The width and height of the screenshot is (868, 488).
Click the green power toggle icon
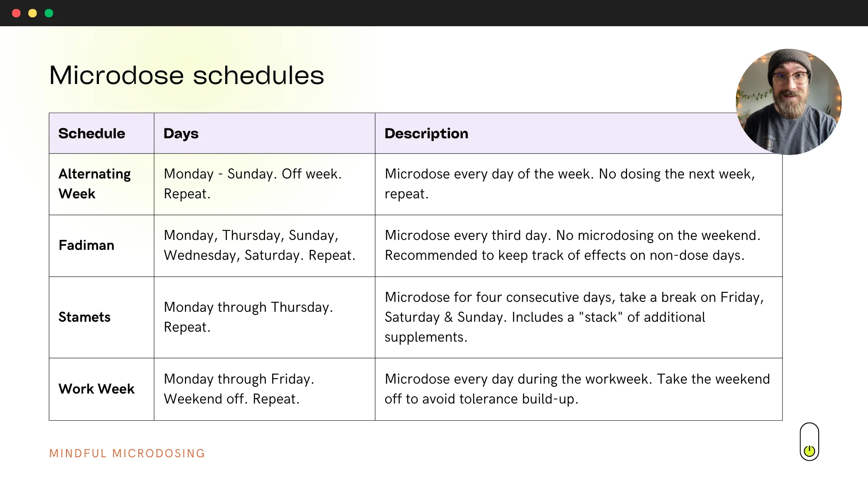point(809,450)
